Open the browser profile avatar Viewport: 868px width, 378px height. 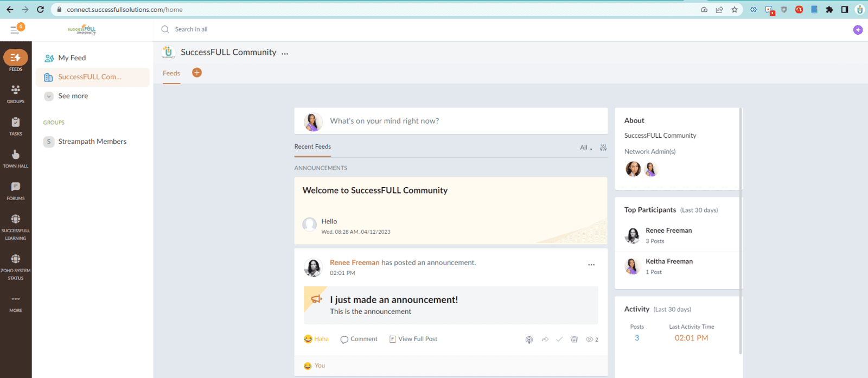[x=860, y=9]
